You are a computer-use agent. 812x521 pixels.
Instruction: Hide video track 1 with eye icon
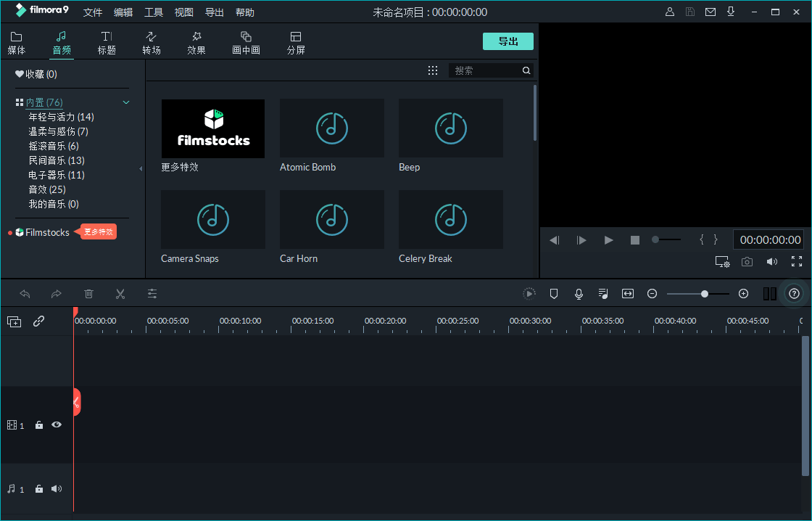[x=56, y=425]
